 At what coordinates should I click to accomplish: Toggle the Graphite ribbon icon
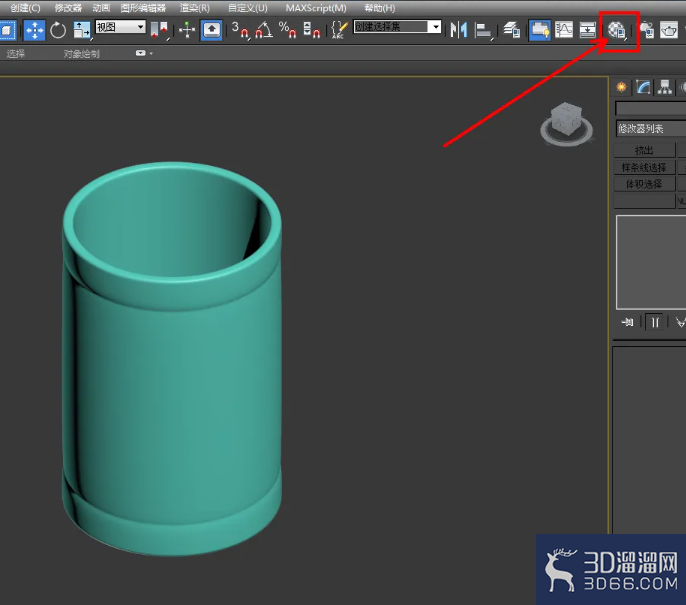click(539, 30)
